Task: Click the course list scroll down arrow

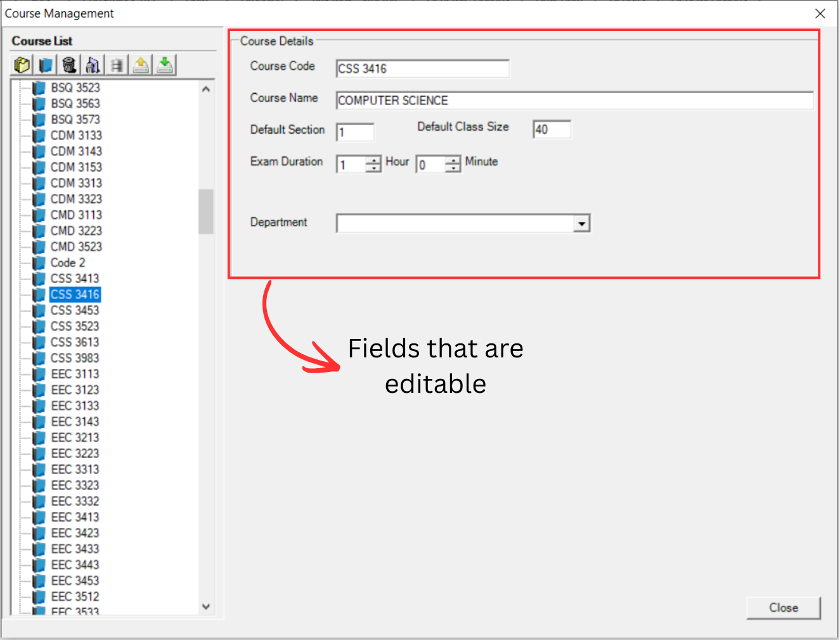Action: tap(206, 606)
